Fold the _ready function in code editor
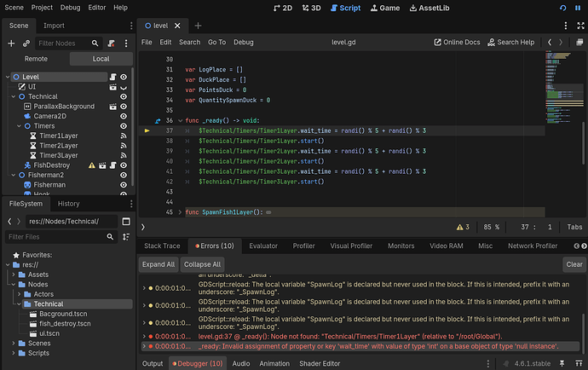588x370 pixels. 179,122
